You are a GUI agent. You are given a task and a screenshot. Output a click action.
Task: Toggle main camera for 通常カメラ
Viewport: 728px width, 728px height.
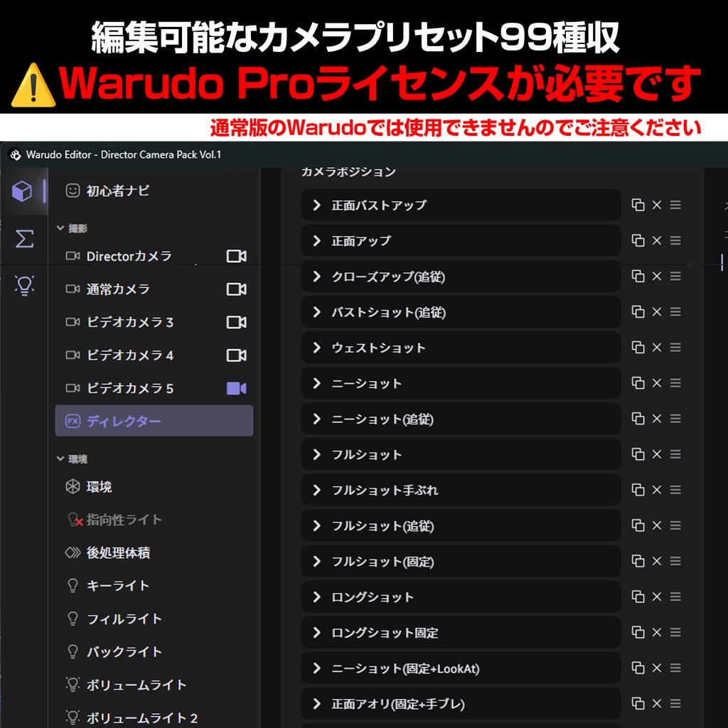[236, 289]
